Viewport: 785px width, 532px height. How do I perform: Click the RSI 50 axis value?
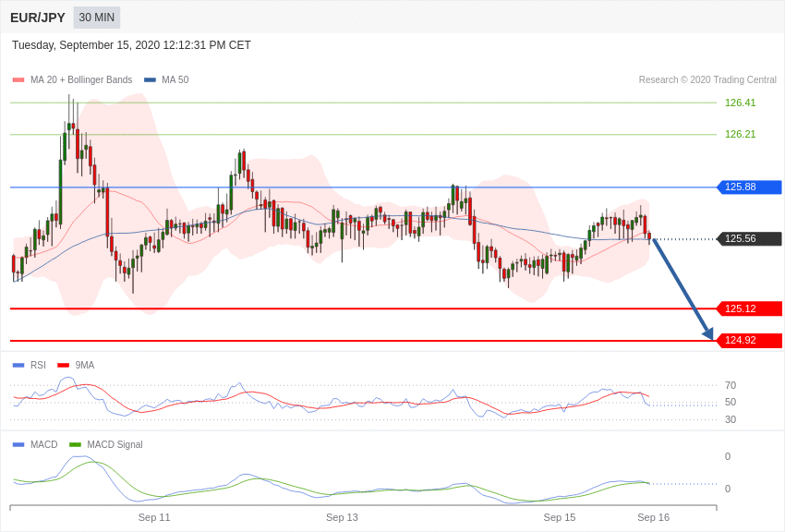tap(731, 402)
